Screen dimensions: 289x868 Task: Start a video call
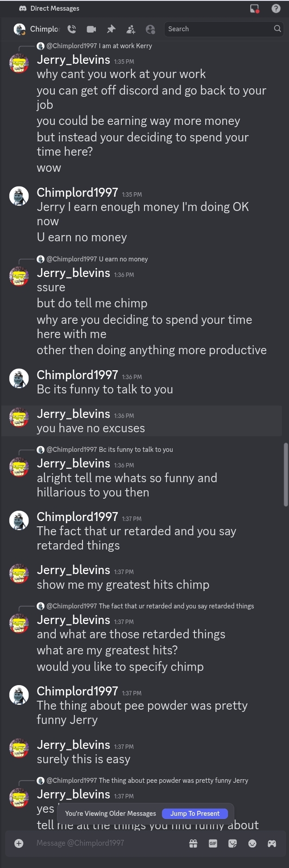point(91,29)
